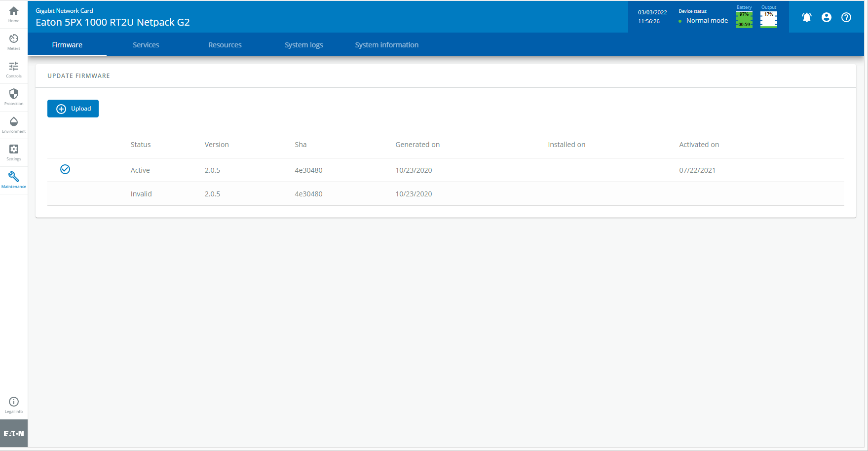The height and width of the screenshot is (451, 868).
Task: Click the 11:56:26 time display
Action: [x=648, y=21]
